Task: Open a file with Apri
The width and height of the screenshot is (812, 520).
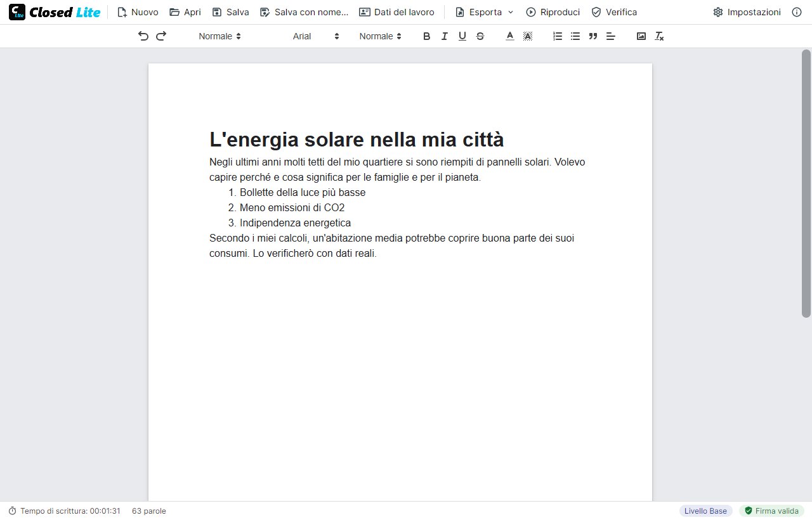Action: [185, 12]
